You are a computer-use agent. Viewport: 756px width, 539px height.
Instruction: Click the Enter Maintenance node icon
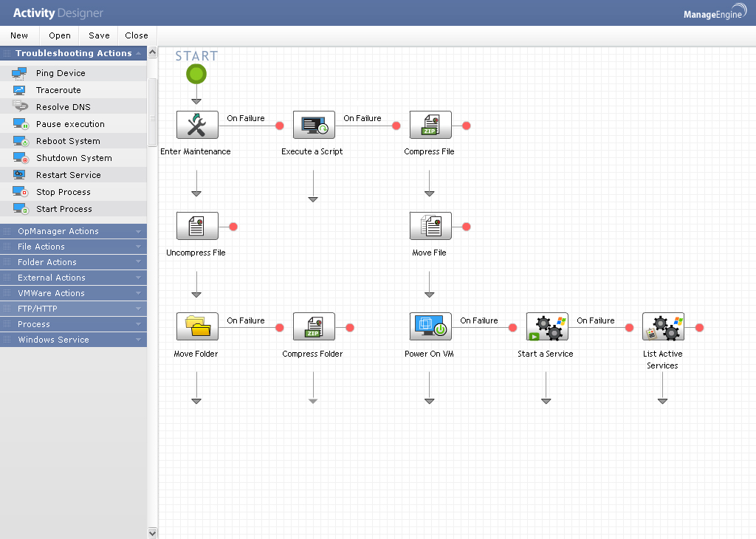click(197, 125)
